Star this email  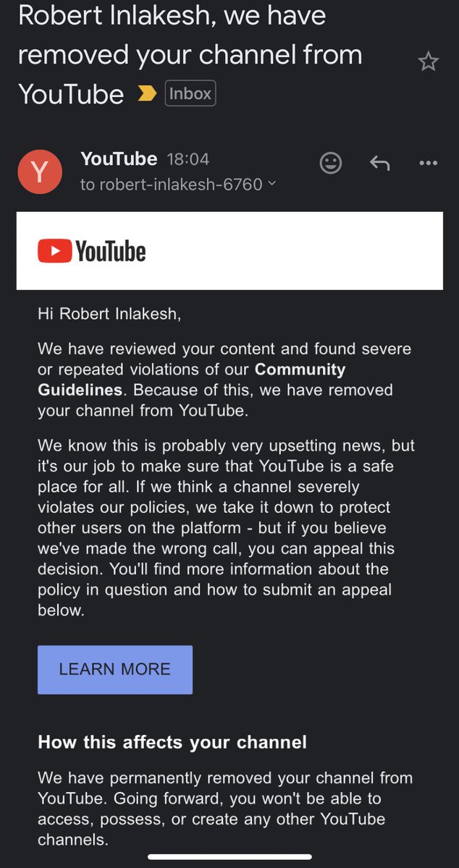click(x=429, y=62)
